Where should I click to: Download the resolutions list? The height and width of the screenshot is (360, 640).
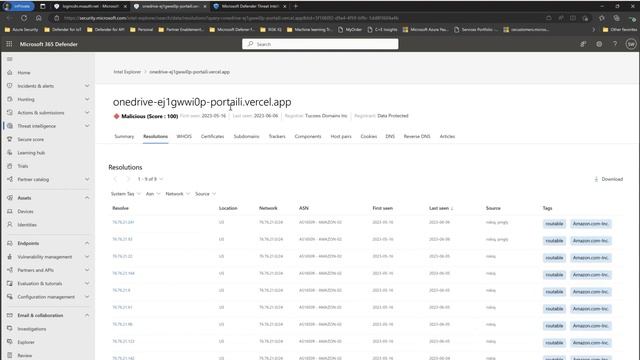[608, 179]
